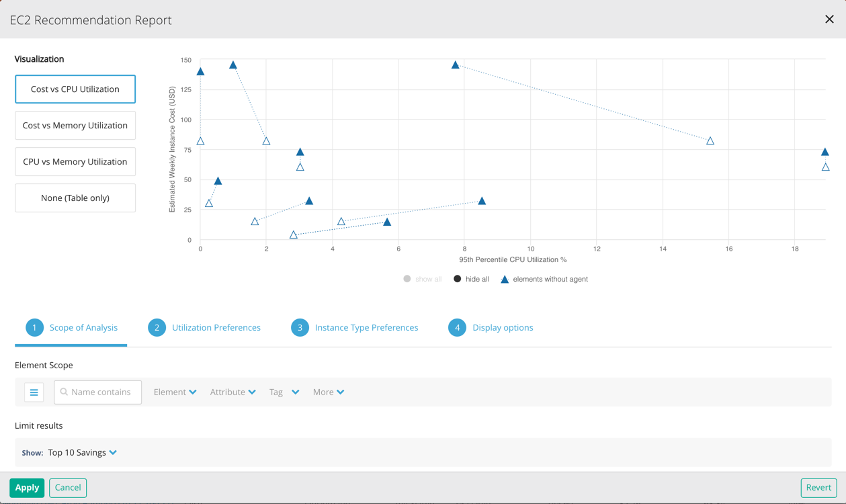The height and width of the screenshot is (504, 846).
Task: Open the filter list menu icon
Action: 34,392
